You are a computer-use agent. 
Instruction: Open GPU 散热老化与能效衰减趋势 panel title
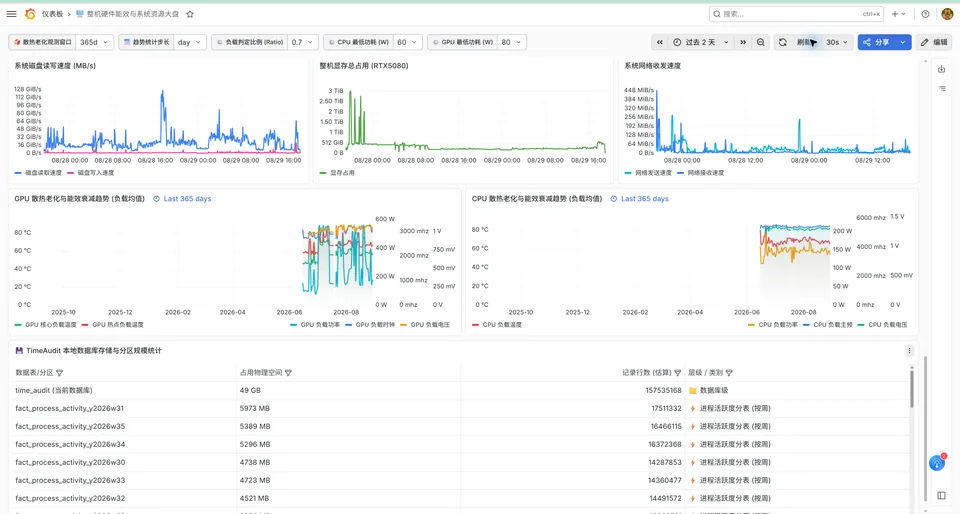(80, 199)
